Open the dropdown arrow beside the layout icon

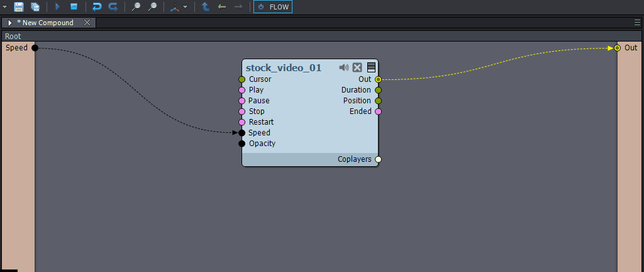click(186, 7)
